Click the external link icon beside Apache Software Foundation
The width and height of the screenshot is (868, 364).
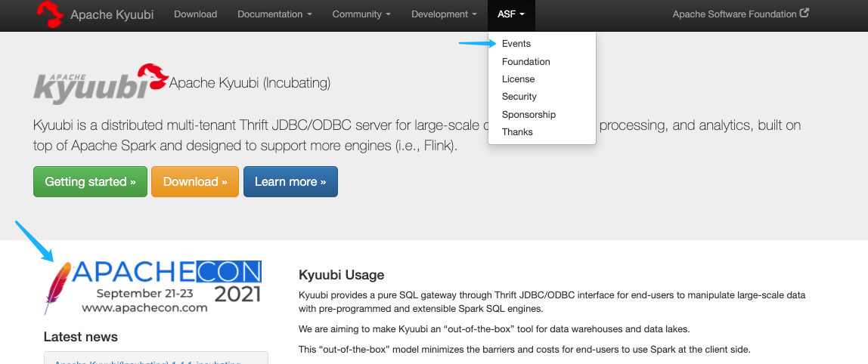(x=804, y=14)
